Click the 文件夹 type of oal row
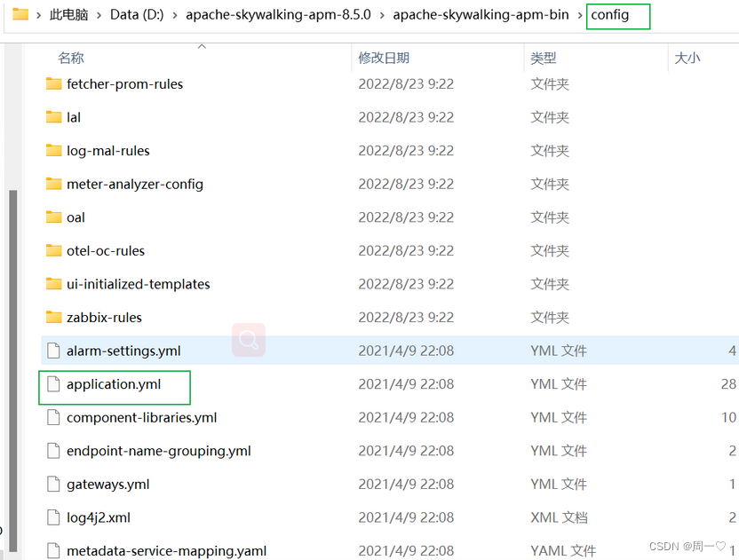739x560 pixels. (550, 217)
